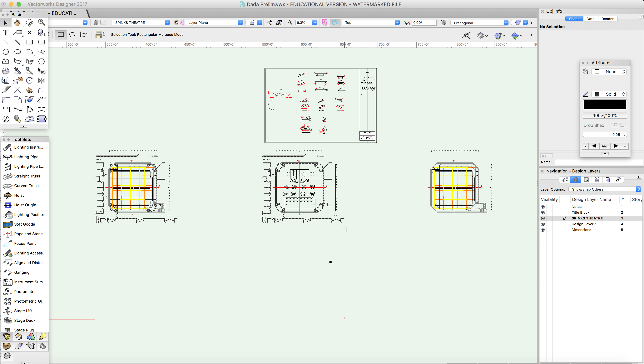The height and width of the screenshot is (364, 644).
Task: Select the Text tool
Action: click(6, 33)
